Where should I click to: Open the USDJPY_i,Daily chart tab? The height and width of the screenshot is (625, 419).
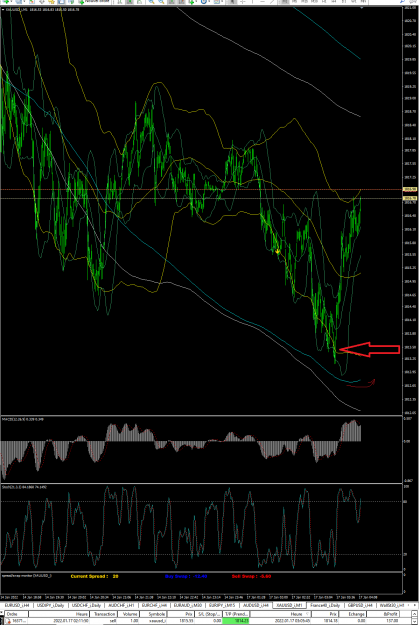tap(51, 605)
